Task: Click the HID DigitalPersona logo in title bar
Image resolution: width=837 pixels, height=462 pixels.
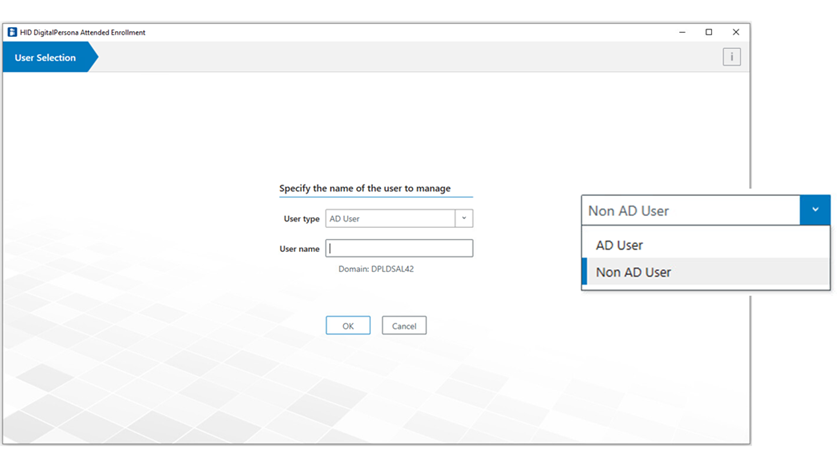Action: [12, 32]
